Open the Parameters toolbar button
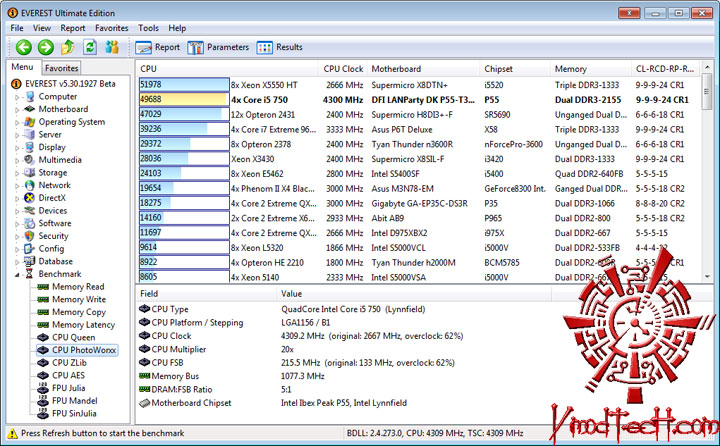This screenshot has width=720, height=446. click(218, 47)
